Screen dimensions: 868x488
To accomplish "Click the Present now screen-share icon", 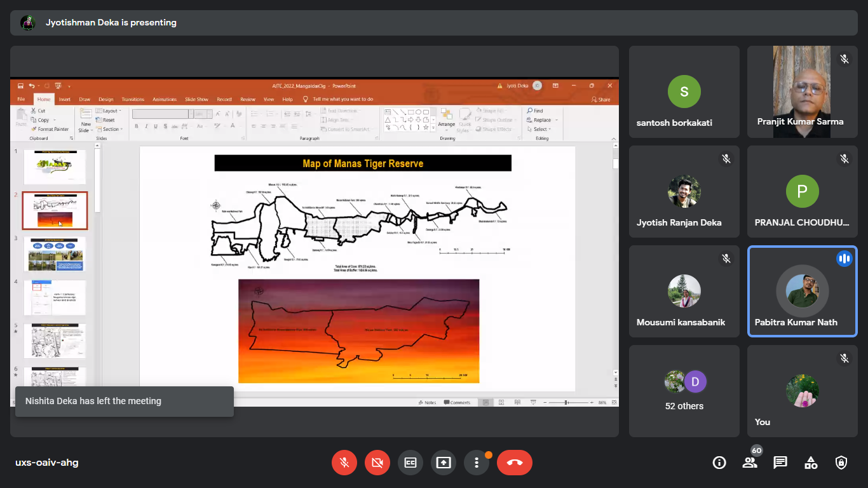I will coord(444,463).
